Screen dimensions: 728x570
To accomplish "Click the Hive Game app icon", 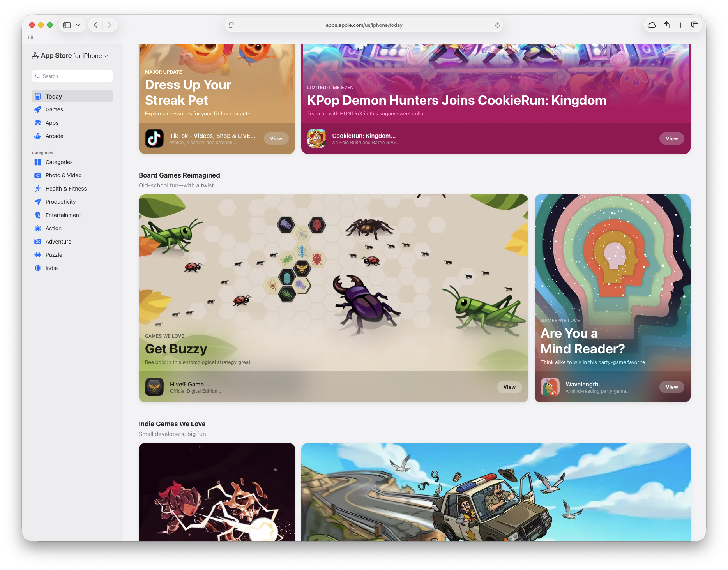I will (x=154, y=387).
